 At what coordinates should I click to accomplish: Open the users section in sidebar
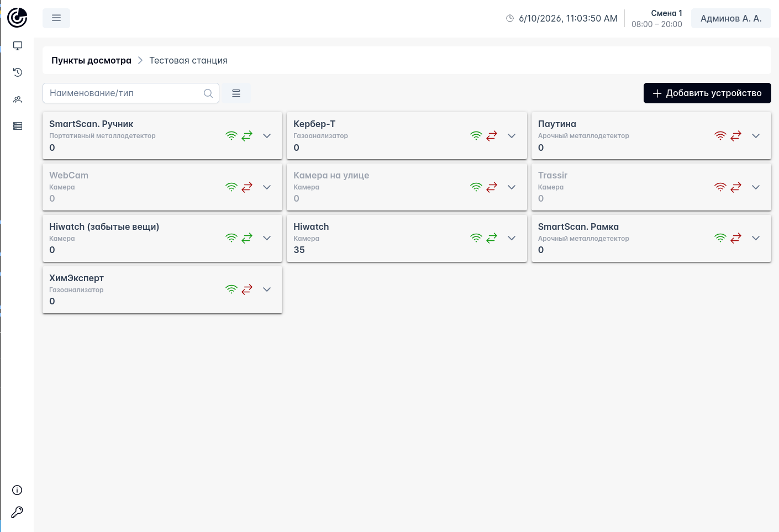click(18, 99)
